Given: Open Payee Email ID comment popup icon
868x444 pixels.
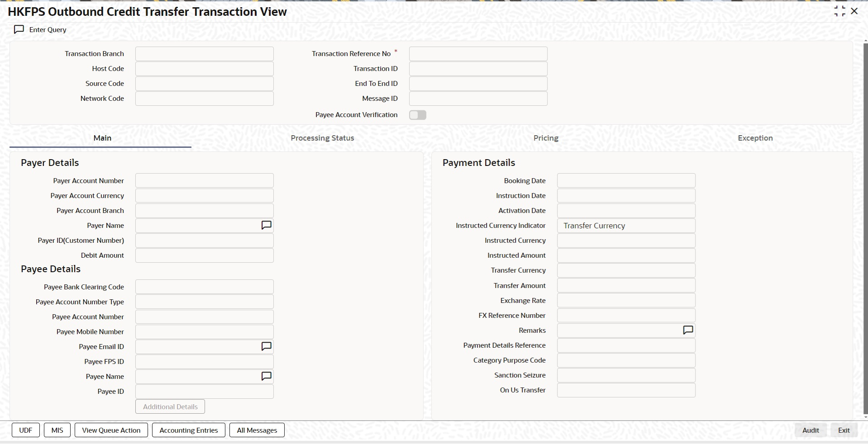Looking at the screenshot, I should tap(266, 346).
